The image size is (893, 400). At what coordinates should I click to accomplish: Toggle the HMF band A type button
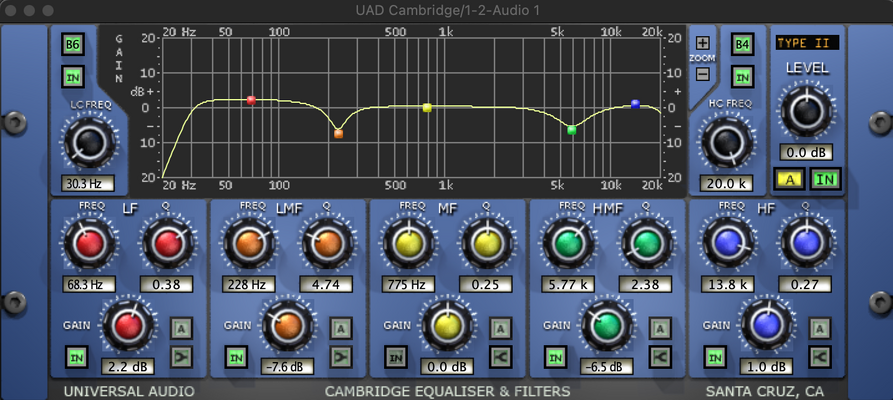pyautogui.click(x=659, y=328)
